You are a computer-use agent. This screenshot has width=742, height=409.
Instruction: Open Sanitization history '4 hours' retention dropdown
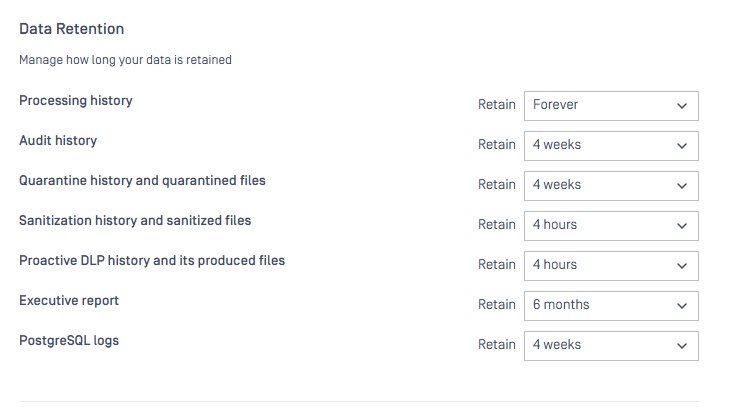[x=600, y=225]
